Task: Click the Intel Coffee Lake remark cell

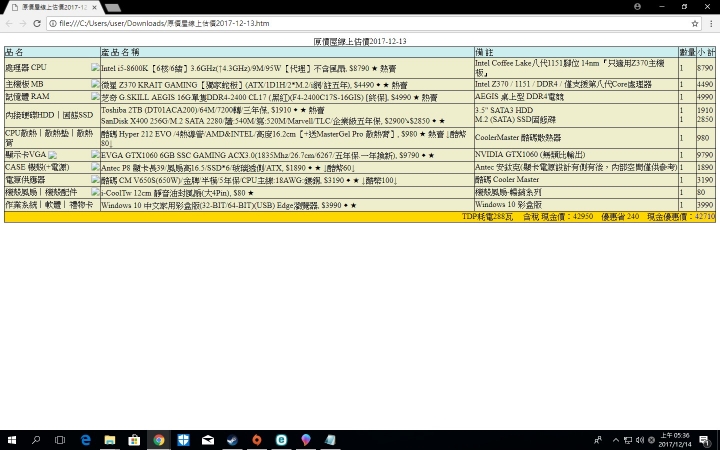Action: pos(576,68)
